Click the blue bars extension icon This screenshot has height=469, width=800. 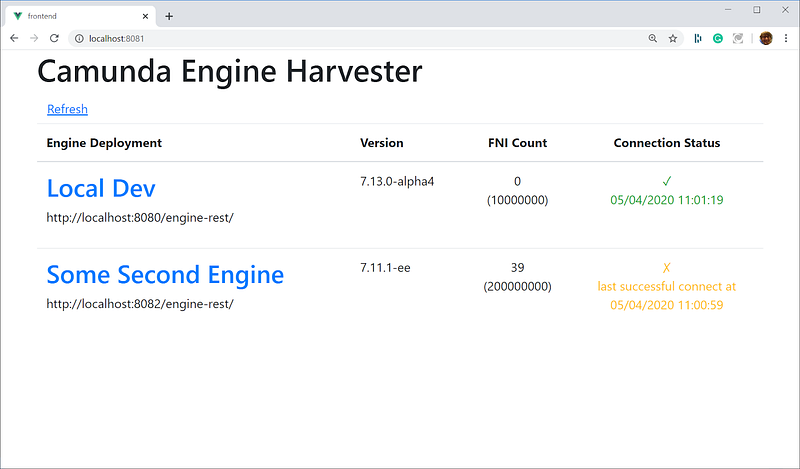(697, 38)
